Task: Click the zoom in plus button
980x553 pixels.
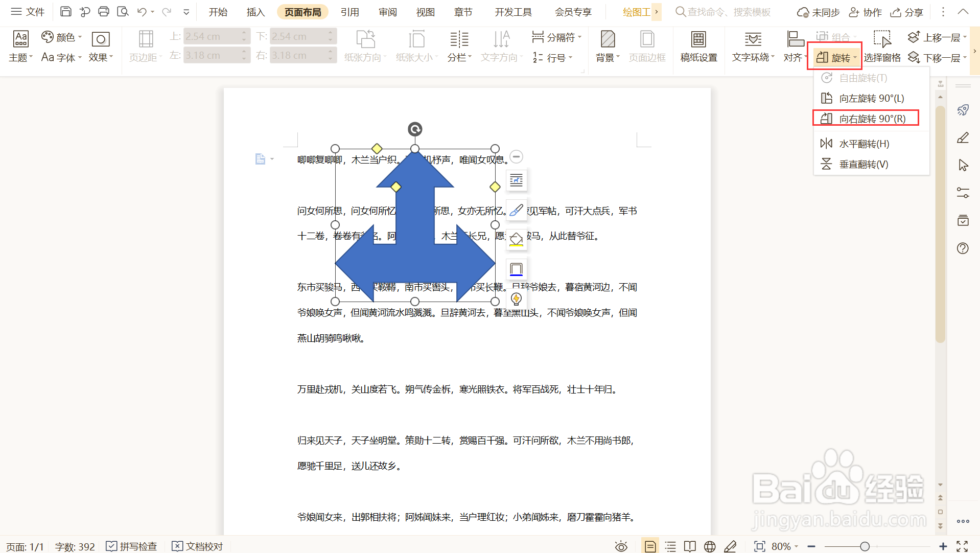Action: click(x=943, y=546)
